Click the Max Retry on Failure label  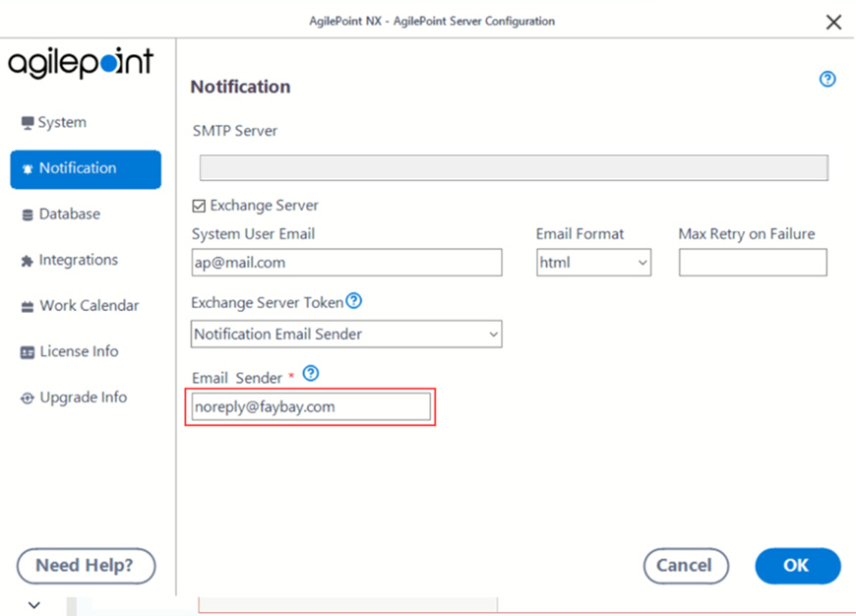coord(747,234)
